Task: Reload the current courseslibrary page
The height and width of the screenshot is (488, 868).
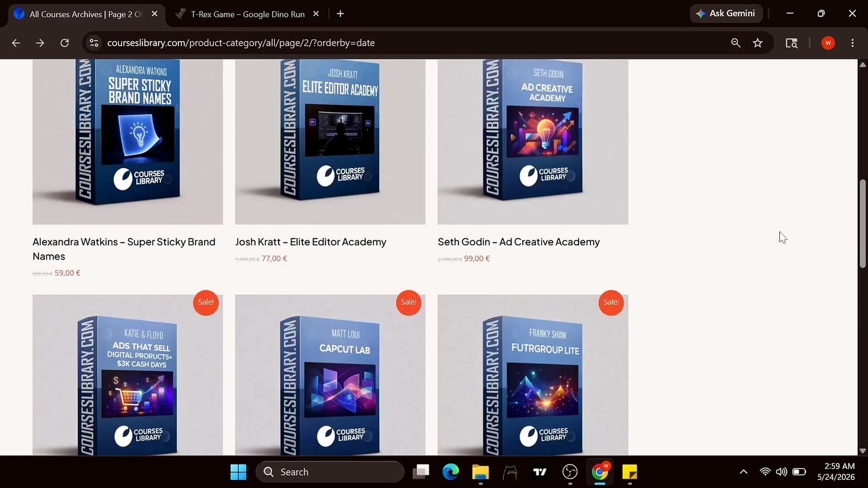Action: click(x=64, y=43)
